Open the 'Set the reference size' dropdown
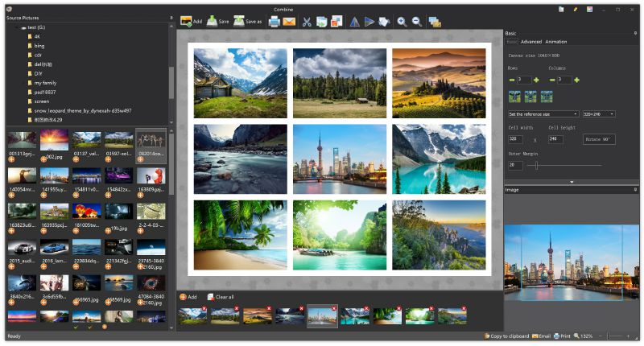The width and height of the screenshot is (644, 346). (543, 114)
